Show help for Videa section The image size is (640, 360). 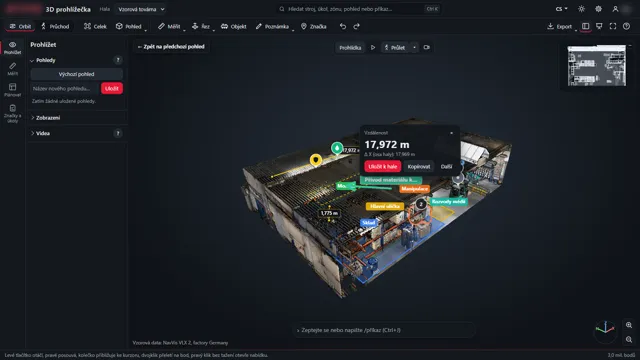(118, 133)
